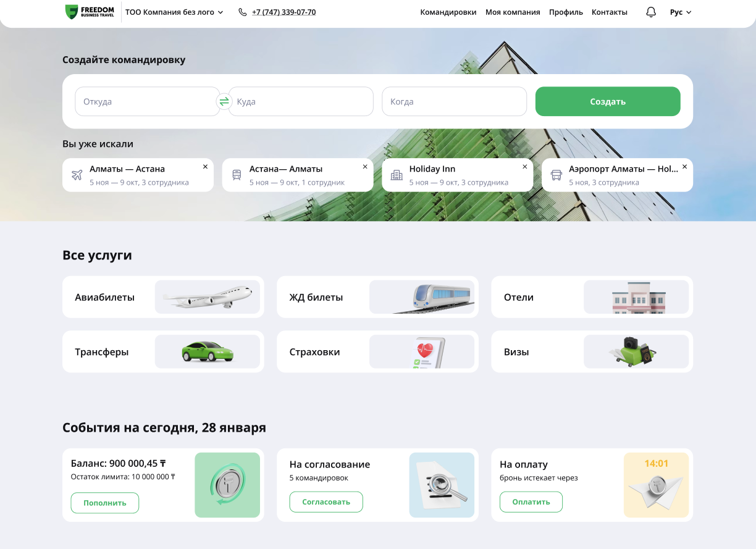Click the hotel building icon for Holiday Inn

[397, 175]
